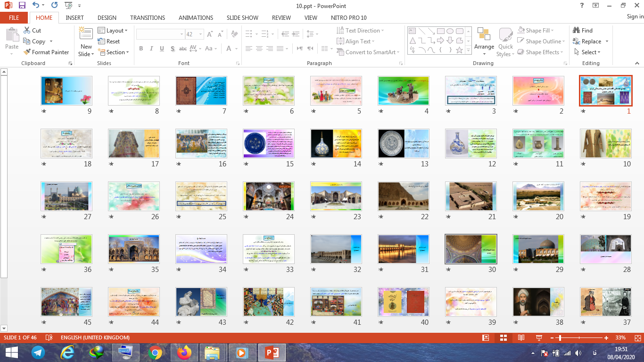Click the Save icon in title bar

[x=22, y=6]
